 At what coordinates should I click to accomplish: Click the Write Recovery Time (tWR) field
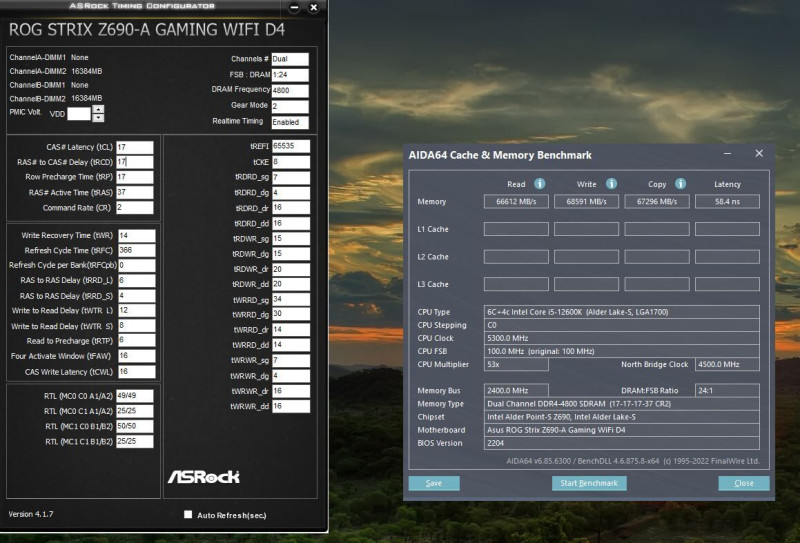[137, 236]
